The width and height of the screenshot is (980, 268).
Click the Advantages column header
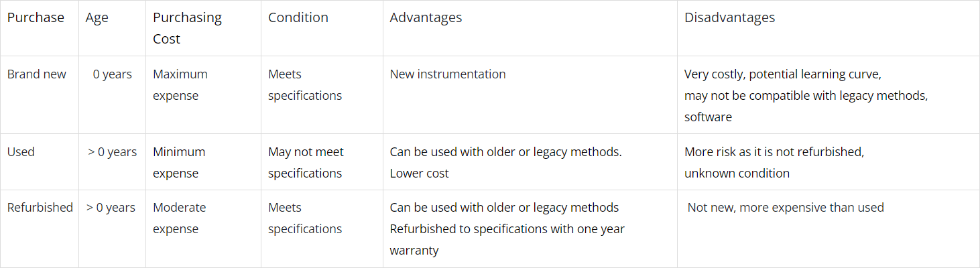coord(426,18)
